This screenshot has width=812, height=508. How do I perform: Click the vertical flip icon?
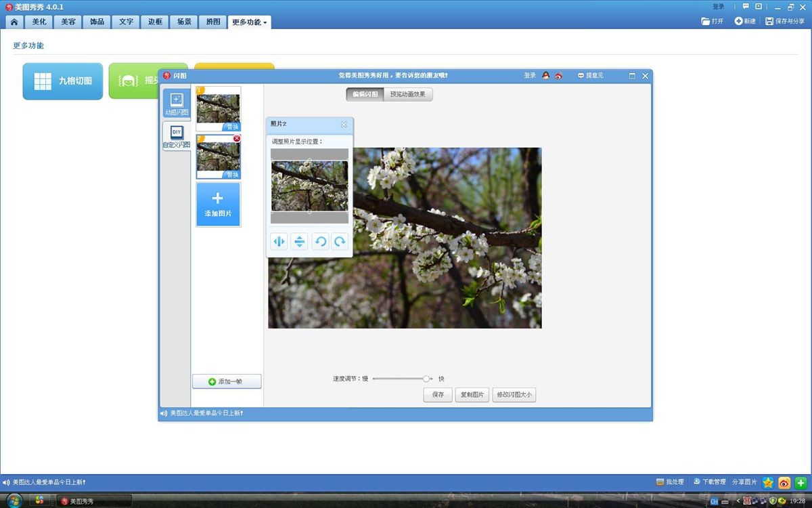point(299,241)
